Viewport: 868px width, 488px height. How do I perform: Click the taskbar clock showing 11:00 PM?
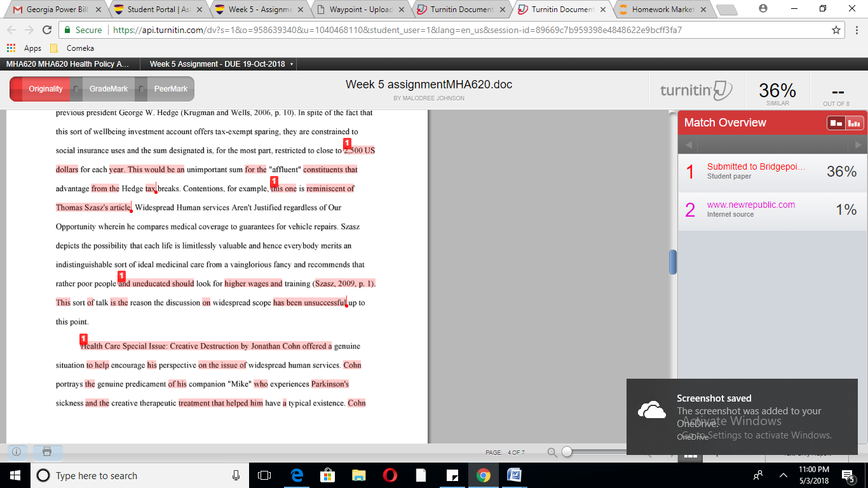tap(815, 475)
